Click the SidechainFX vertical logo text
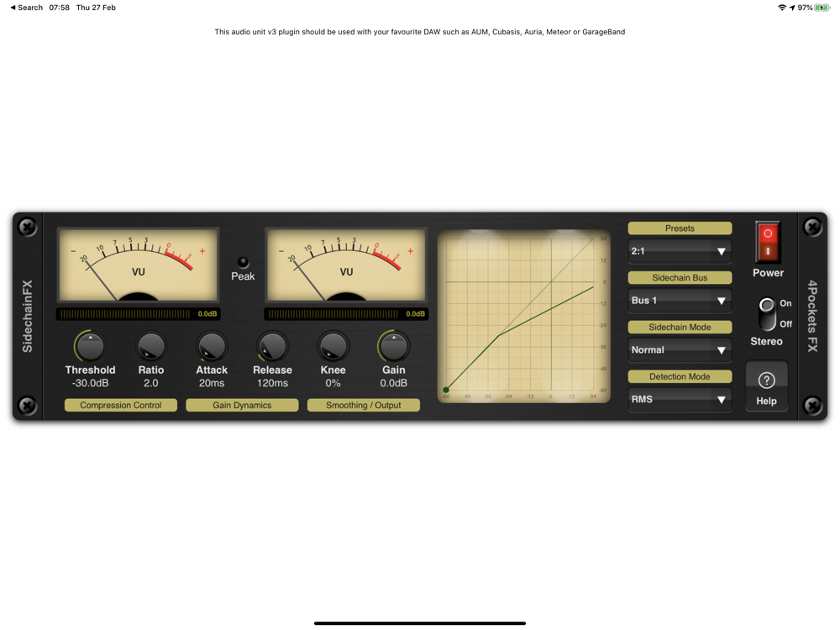This screenshot has width=840, height=630. click(x=28, y=316)
